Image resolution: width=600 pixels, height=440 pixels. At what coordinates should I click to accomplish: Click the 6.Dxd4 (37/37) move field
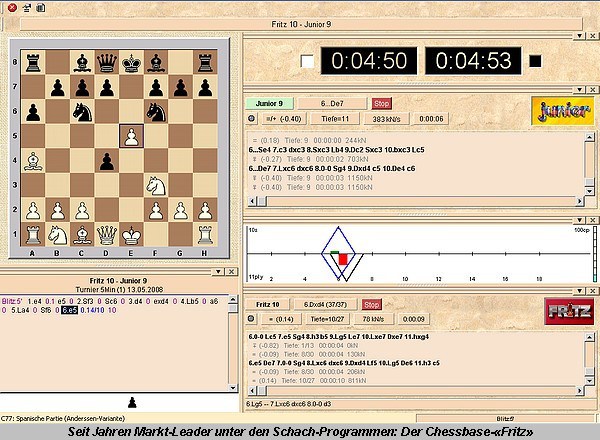[x=325, y=305]
